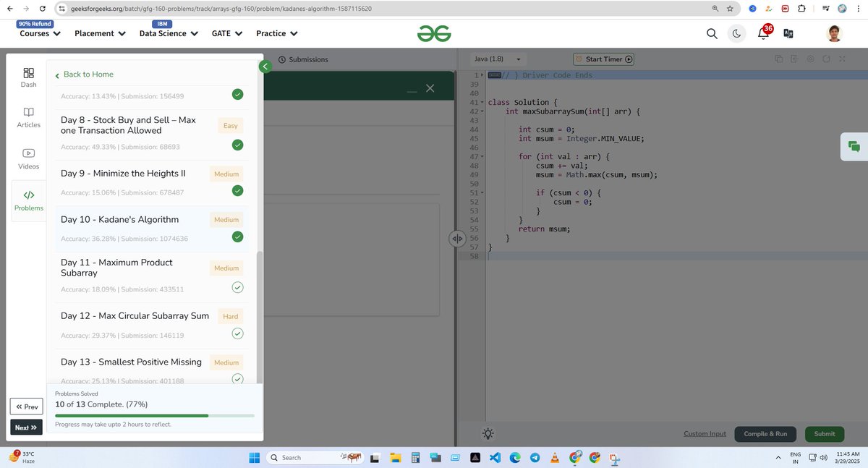Open the Dash sidebar icon
This screenshot has width=868, height=468.
pyautogui.click(x=29, y=77)
